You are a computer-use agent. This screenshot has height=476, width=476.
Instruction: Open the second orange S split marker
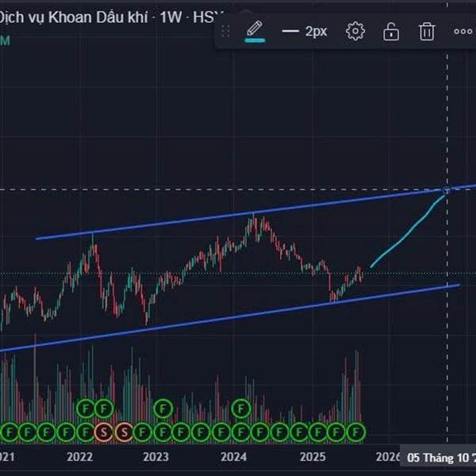pyautogui.click(x=124, y=432)
